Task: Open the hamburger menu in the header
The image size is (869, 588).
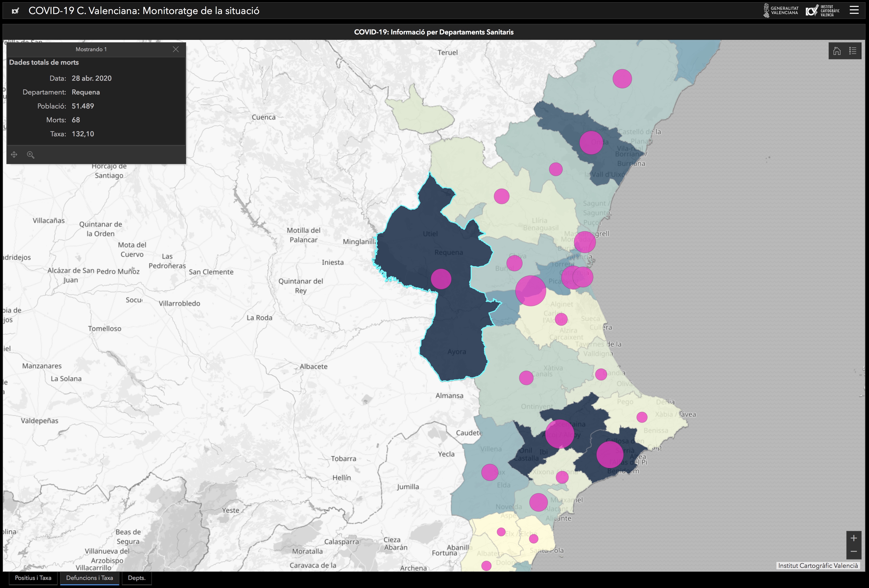Action: click(x=854, y=10)
